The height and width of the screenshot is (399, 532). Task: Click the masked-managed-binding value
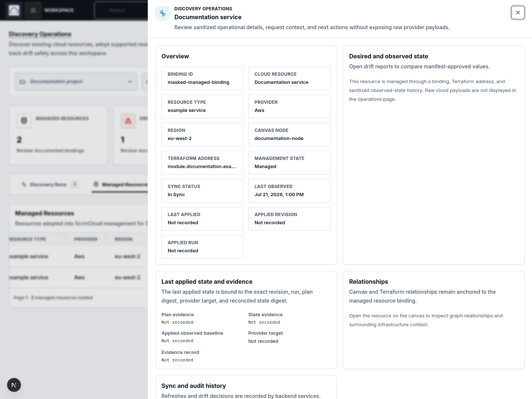click(x=198, y=82)
